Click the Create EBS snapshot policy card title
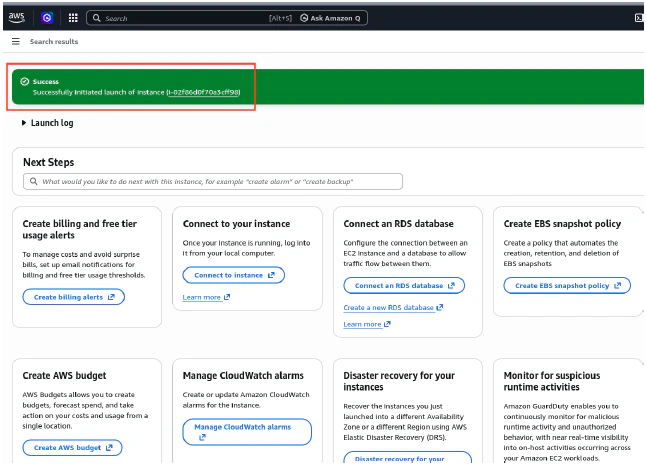 [x=562, y=224]
